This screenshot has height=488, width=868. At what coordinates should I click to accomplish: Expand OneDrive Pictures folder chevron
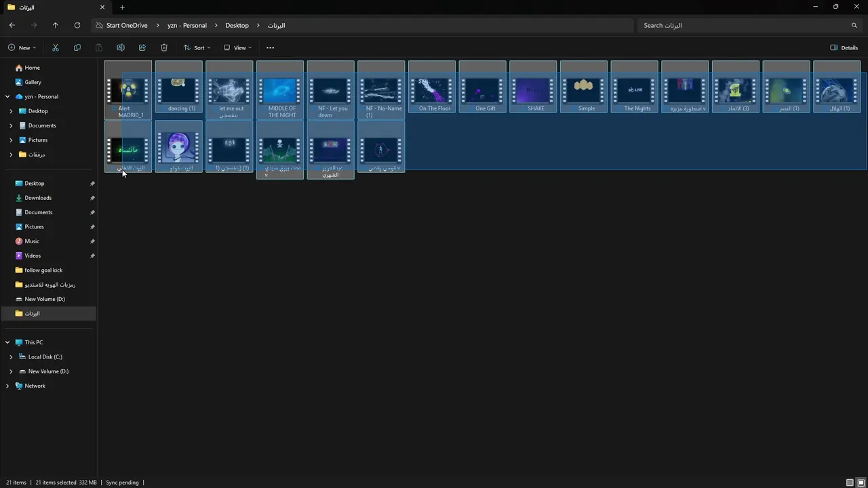coord(11,140)
